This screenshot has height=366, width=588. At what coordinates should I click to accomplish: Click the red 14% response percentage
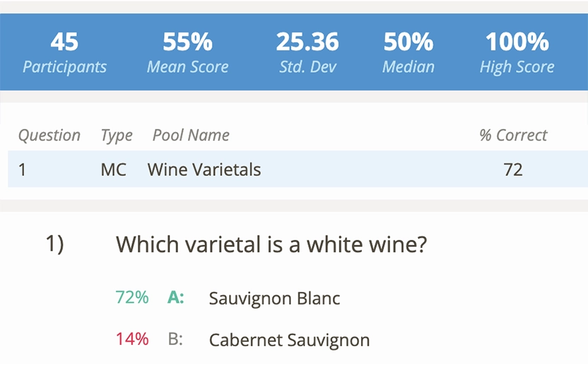click(132, 339)
